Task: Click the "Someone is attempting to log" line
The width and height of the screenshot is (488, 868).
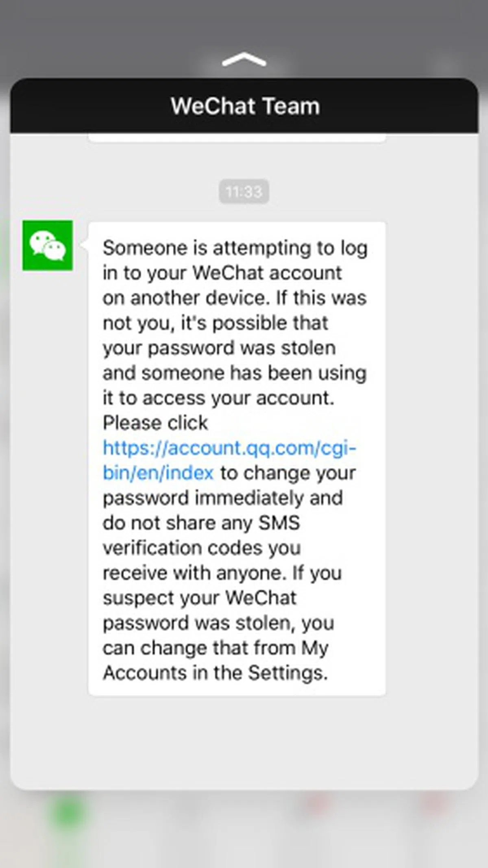Action: [x=235, y=248]
